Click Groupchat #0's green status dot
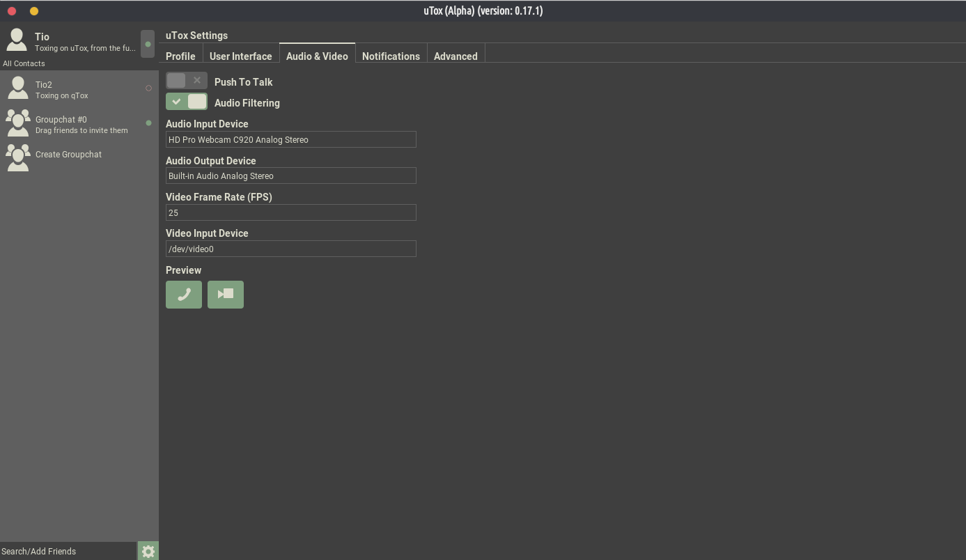 click(148, 123)
